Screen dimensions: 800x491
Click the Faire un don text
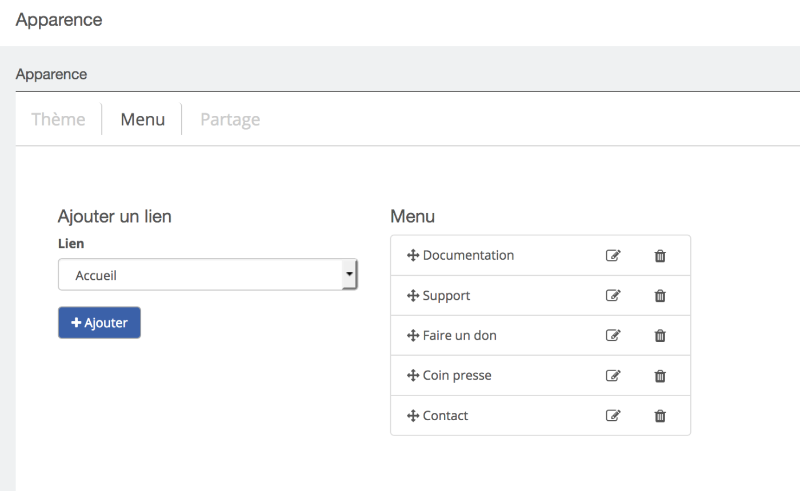[460, 335]
